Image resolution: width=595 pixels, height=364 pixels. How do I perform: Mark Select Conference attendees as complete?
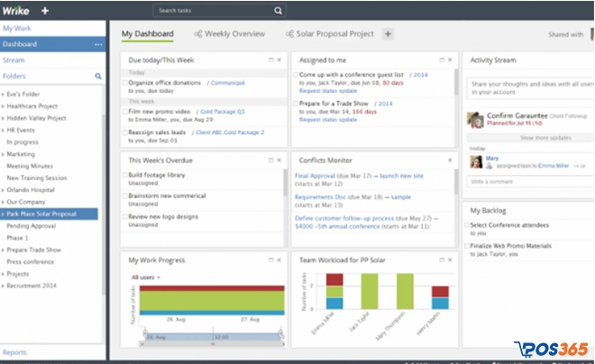[467, 224]
